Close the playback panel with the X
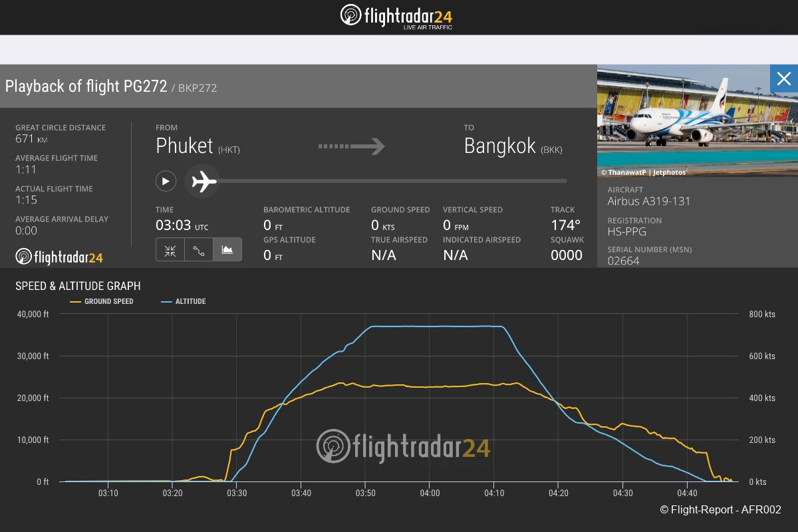The height and width of the screenshot is (532, 798). coord(783,79)
